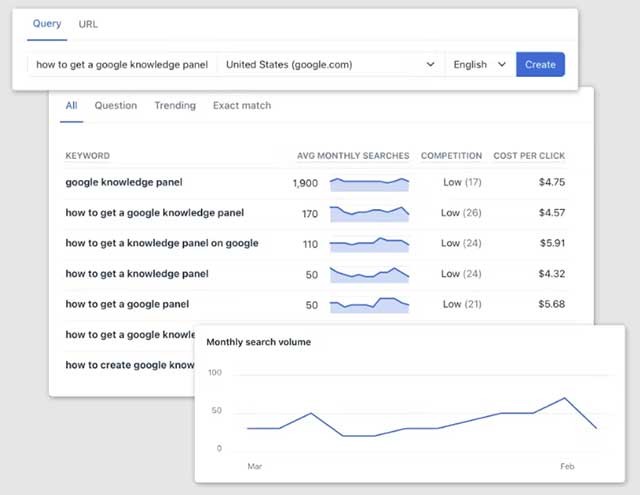
Task: Click sparkline for 'how to get a google panel'
Action: pos(369,304)
